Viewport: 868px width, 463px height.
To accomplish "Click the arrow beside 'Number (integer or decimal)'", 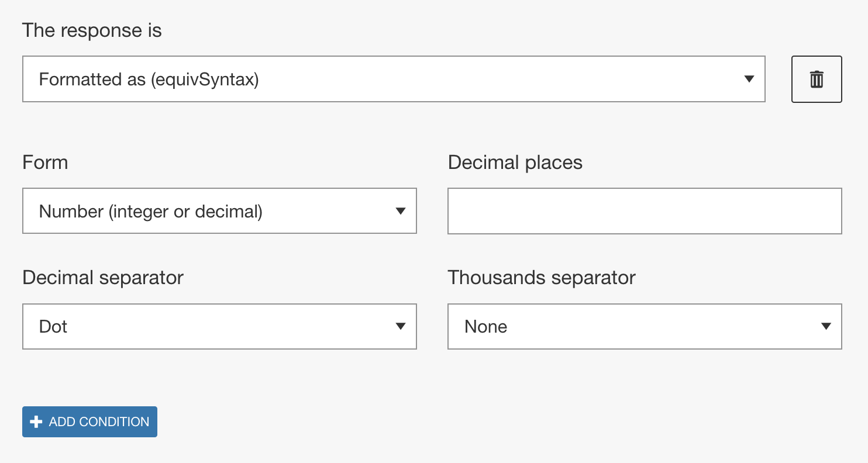I will click(x=401, y=211).
